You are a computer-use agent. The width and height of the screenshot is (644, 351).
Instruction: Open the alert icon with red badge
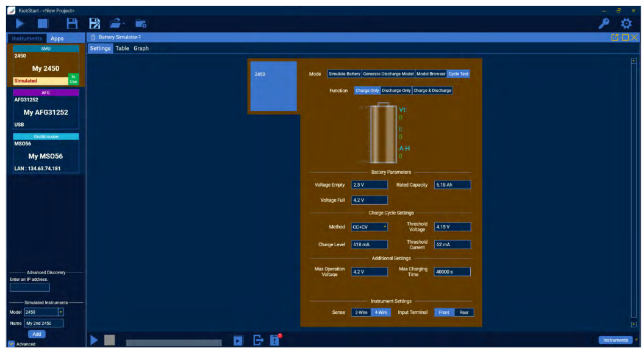(x=275, y=340)
